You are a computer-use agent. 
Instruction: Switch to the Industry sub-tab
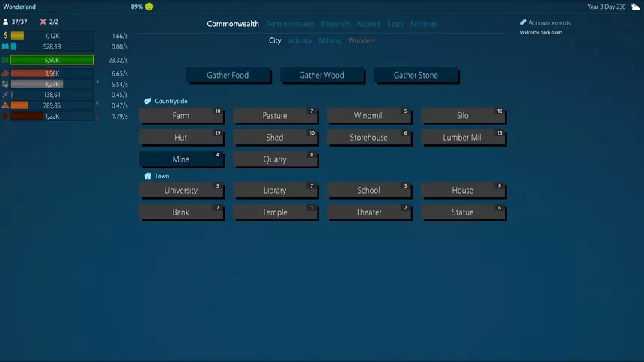(x=300, y=40)
